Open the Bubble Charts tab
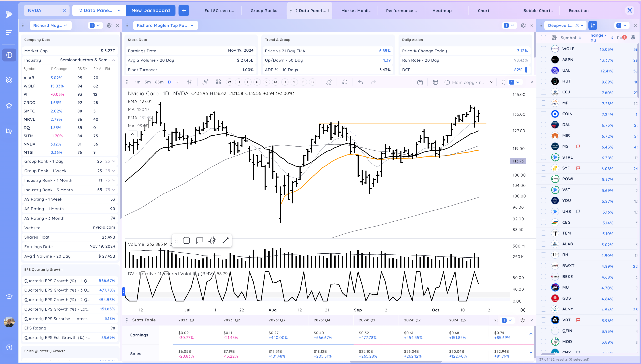This screenshot has width=641, height=364. coord(538,11)
